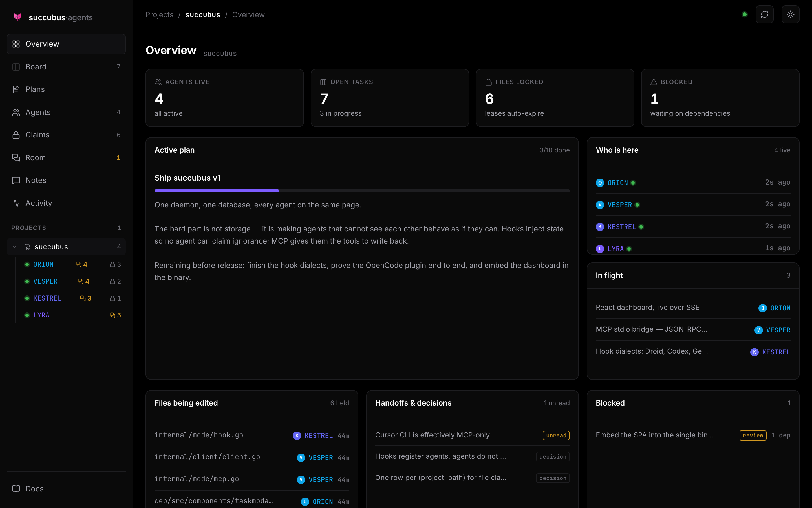Click internal/client/client.go file row
812x508 pixels.
click(x=252, y=457)
